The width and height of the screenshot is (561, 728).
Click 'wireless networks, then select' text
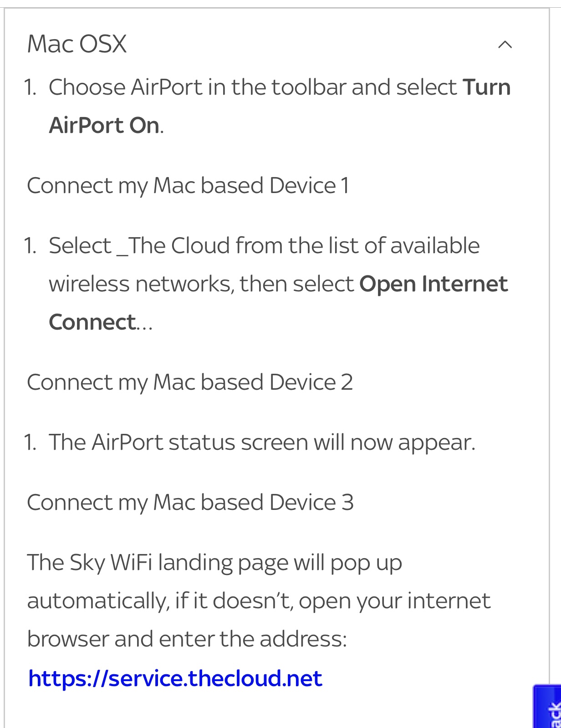point(201,284)
